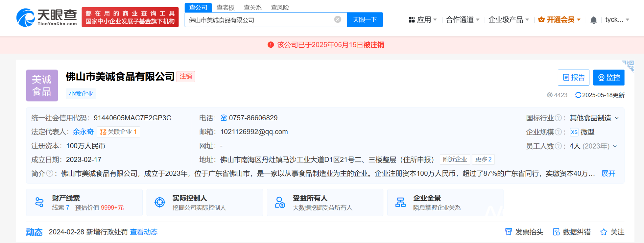Open 实际控制人 target icon card
The image size is (644, 243).
(x=160, y=202)
